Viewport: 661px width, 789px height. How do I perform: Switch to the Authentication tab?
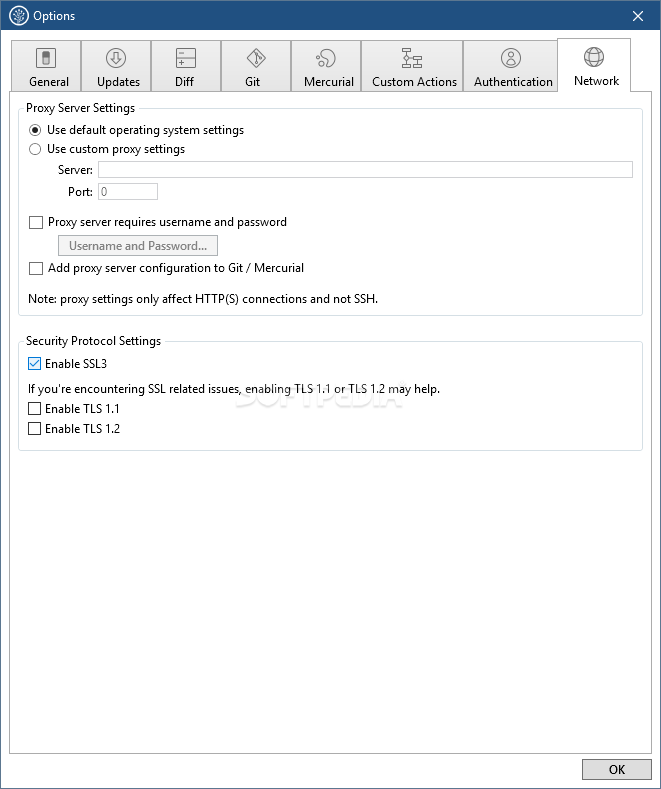[511, 66]
